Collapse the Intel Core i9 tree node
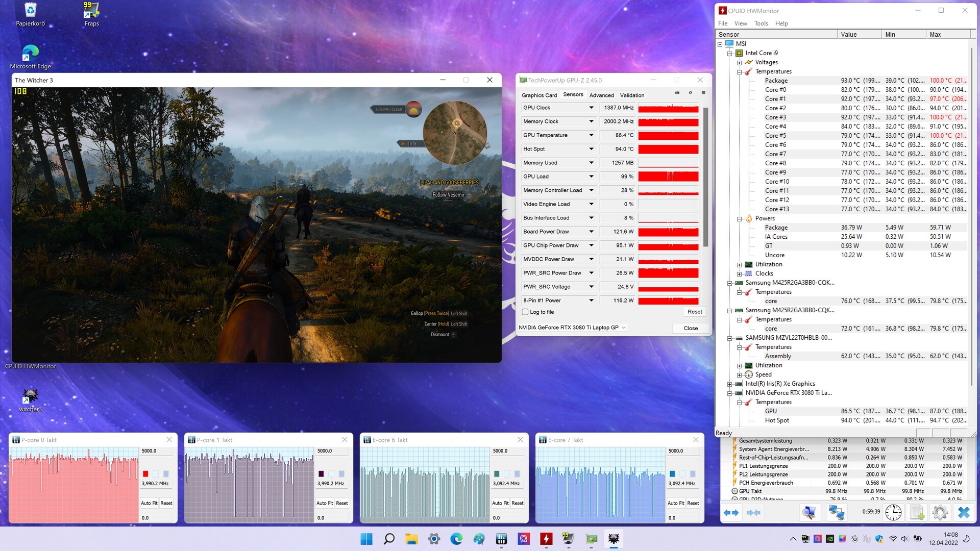 [x=729, y=53]
